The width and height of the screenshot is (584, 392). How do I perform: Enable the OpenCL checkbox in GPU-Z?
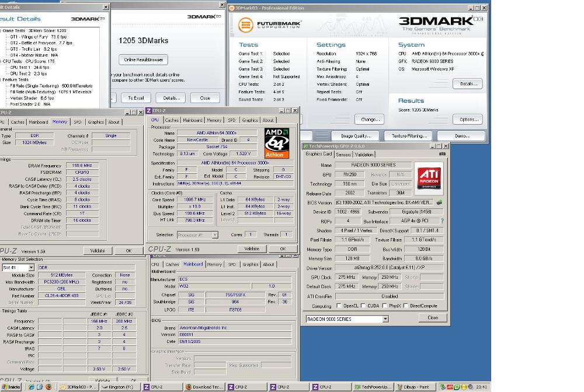point(339,306)
